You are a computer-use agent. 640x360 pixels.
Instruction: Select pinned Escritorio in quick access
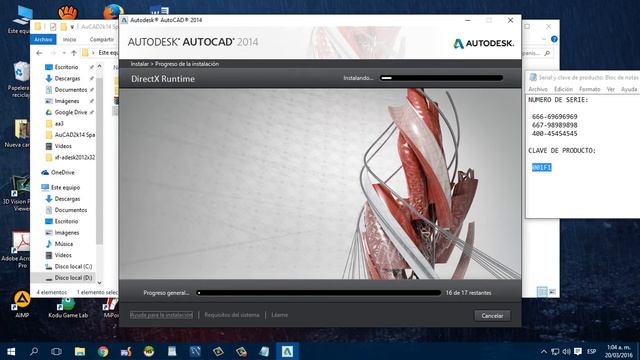pos(67,67)
